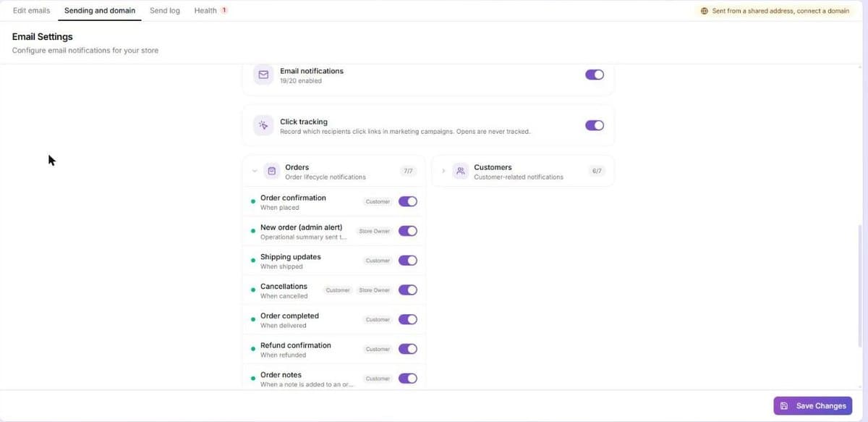This screenshot has width=868, height=422.
Task: Expand the Customers section chevron
Action: tap(443, 172)
